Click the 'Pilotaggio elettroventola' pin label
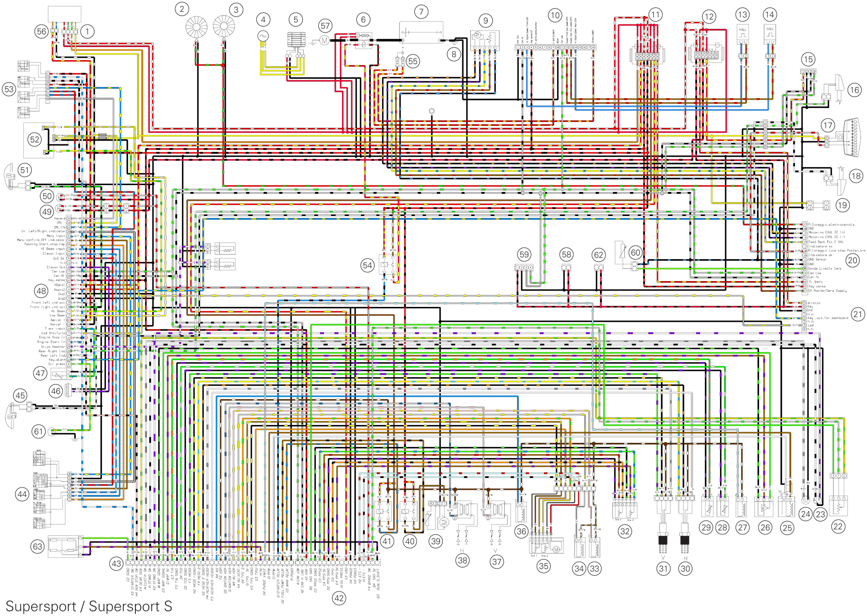The height and width of the screenshot is (616, 867). (x=831, y=224)
